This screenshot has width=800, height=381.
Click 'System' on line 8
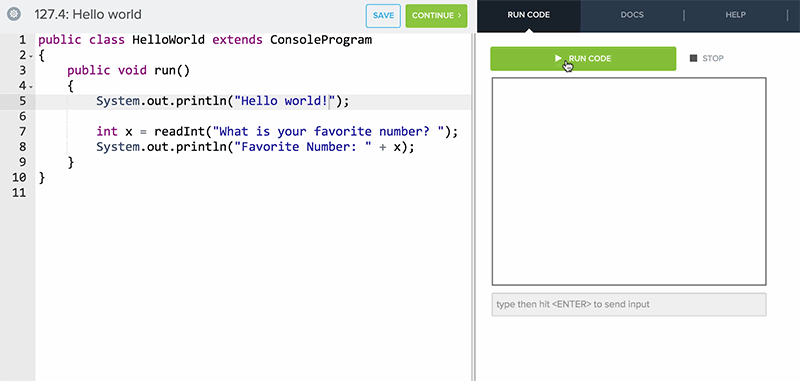[x=118, y=147]
